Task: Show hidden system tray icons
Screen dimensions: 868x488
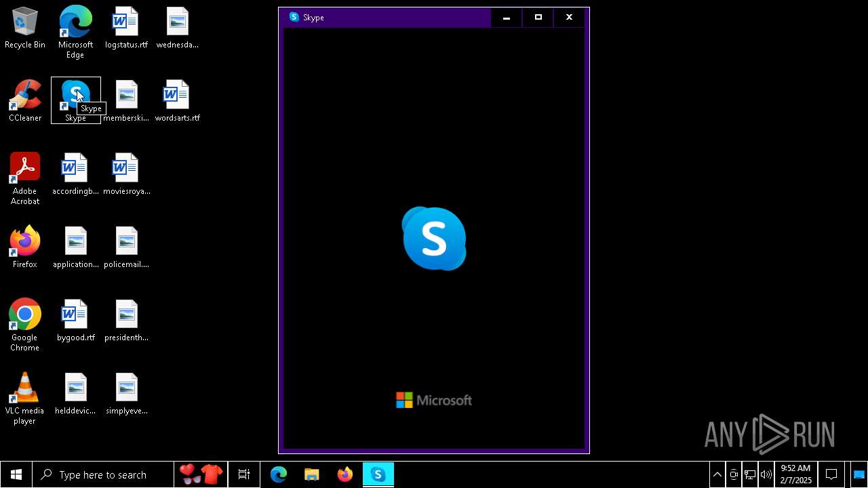Action: pyautogui.click(x=717, y=474)
